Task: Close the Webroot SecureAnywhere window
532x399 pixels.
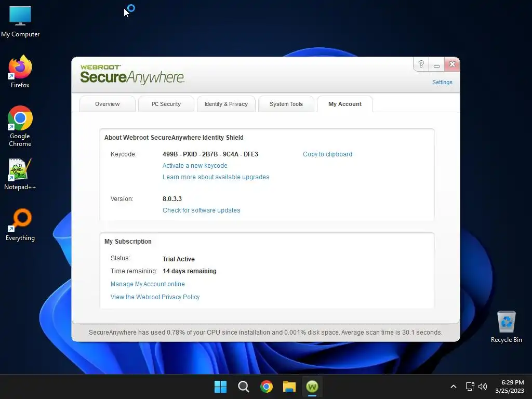Action: pos(452,64)
